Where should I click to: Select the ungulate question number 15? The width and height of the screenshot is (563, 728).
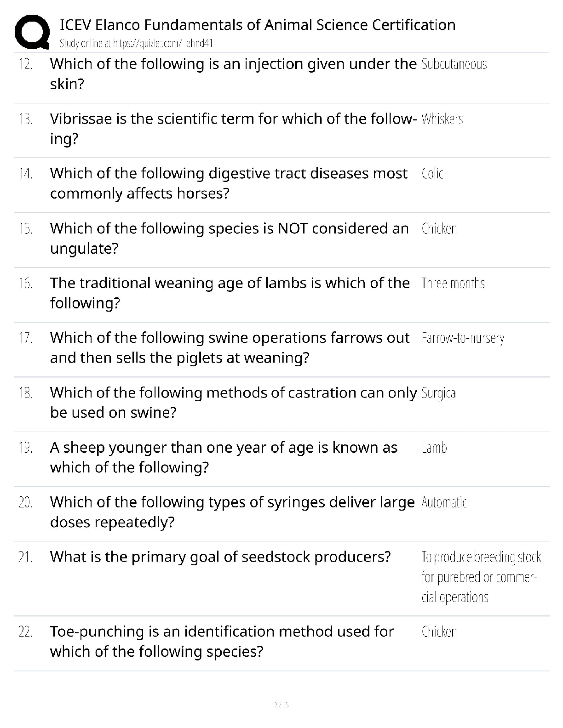click(26, 228)
